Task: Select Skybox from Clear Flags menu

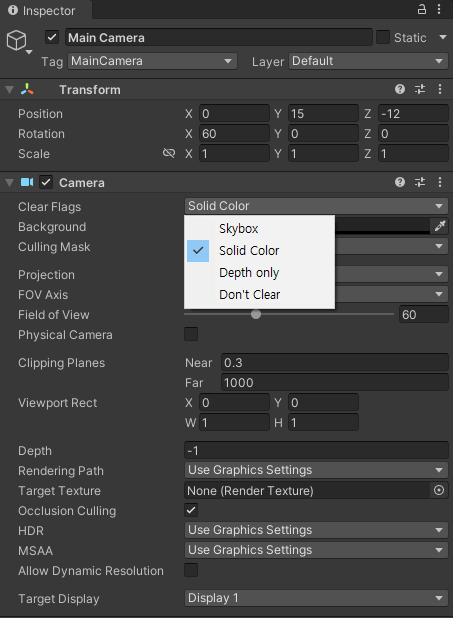Action: (259, 229)
